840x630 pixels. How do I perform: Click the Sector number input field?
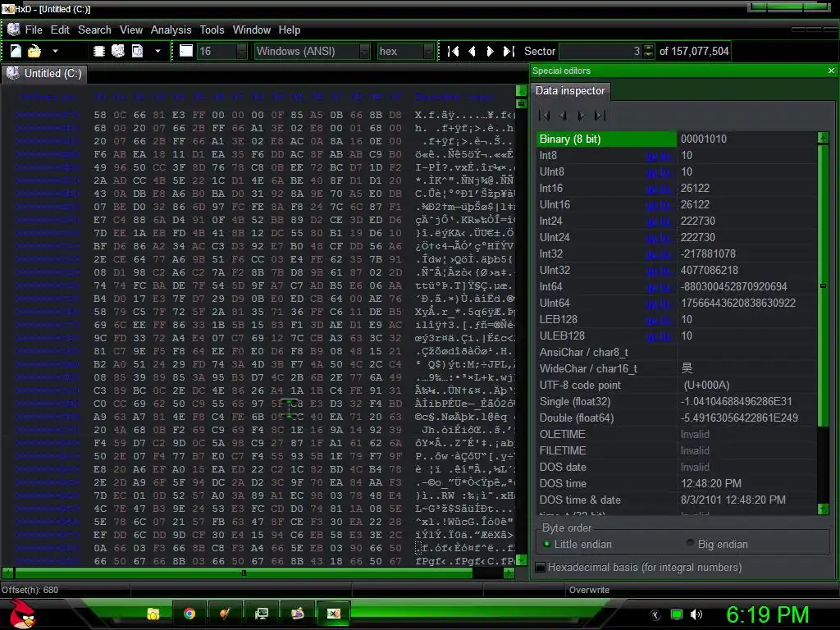[600, 51]
